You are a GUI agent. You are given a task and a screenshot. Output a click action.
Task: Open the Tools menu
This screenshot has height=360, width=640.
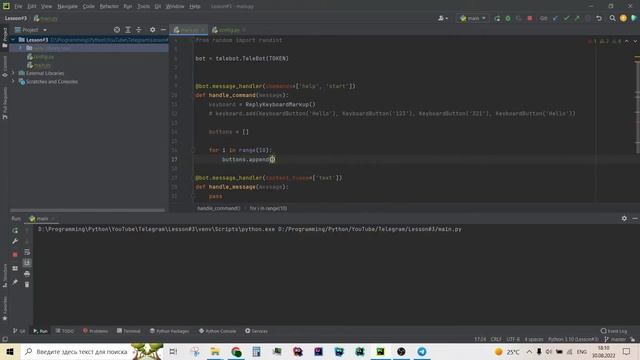click(143, 6)
